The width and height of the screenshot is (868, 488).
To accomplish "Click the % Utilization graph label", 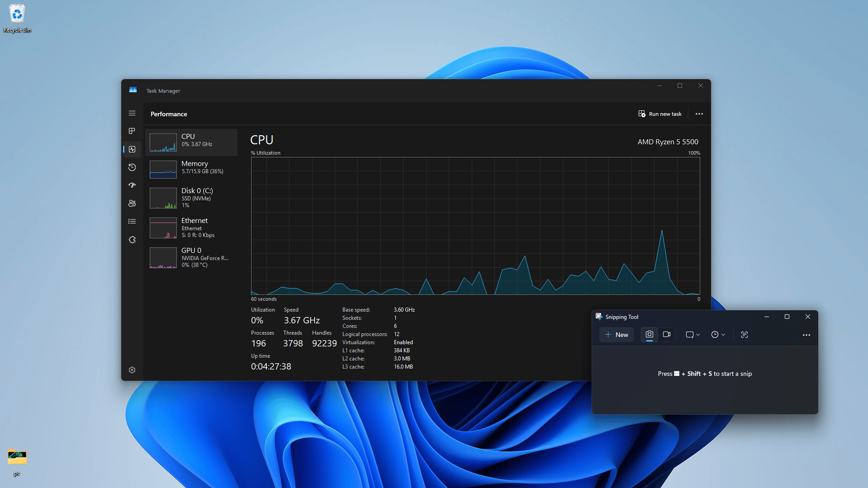I will coord(266,153).
